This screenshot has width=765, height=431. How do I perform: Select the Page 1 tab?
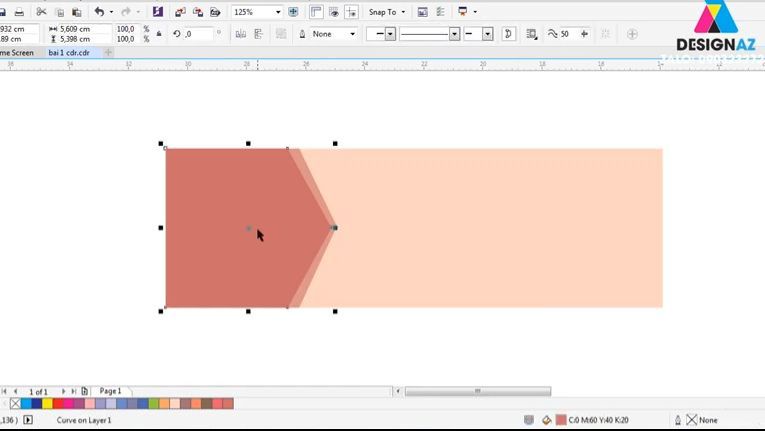pos(110,391)
